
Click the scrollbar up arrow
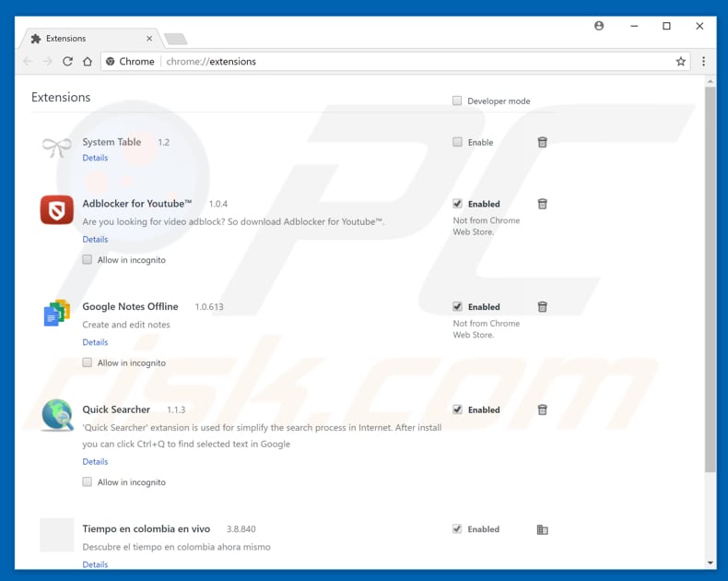pyautogui.click(x=710, y=81)
